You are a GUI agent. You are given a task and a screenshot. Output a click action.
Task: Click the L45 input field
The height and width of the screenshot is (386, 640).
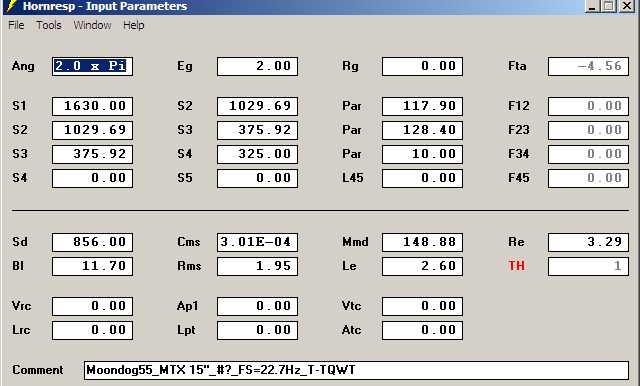coord(422,178)
